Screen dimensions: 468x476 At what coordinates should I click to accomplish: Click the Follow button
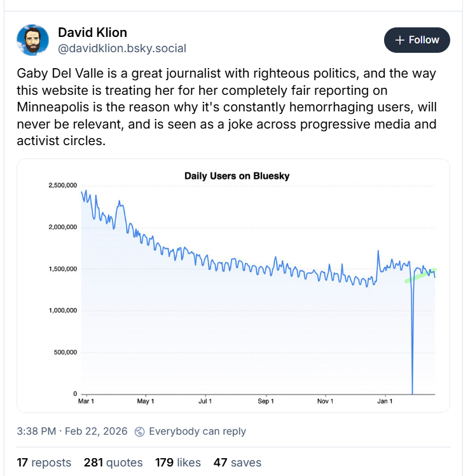[416, 40]
